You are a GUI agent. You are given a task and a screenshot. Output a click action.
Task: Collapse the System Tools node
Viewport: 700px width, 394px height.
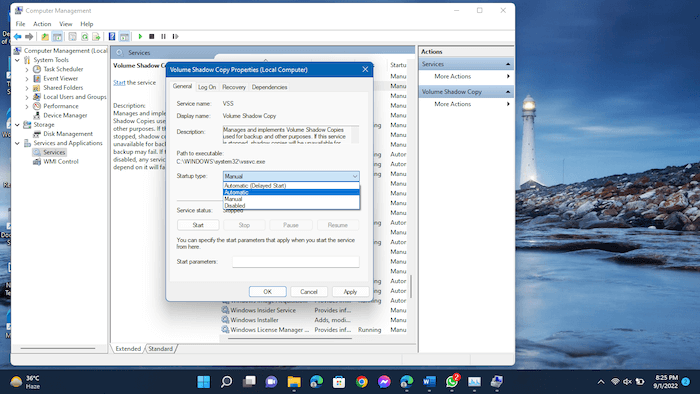(17, 60)
